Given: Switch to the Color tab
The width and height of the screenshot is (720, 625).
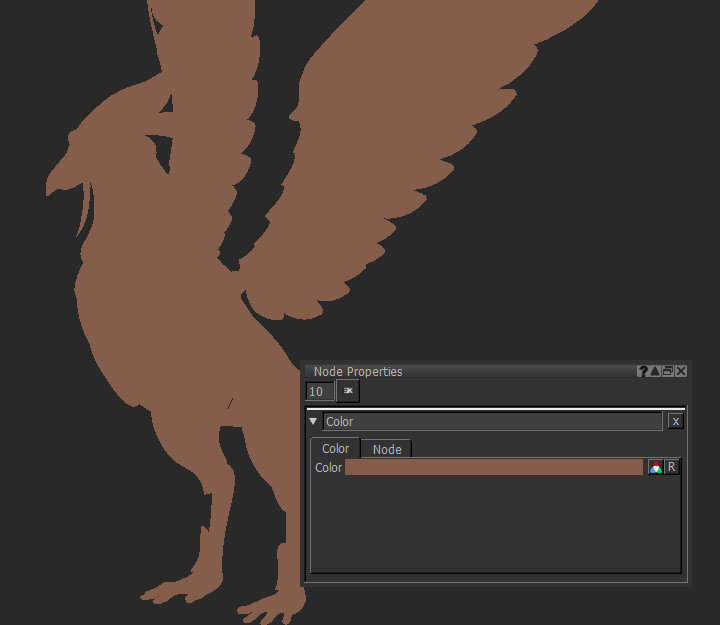Looking at the screenshot, I should [x=335, y=449].
